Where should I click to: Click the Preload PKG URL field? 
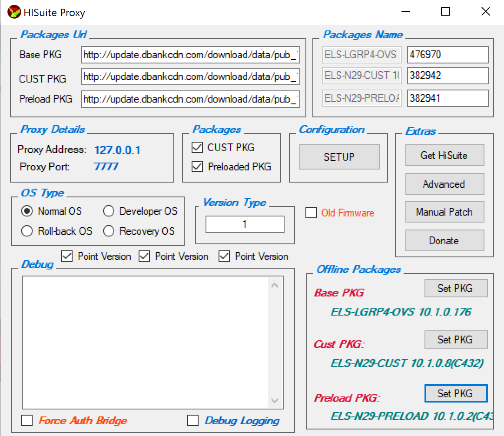(x=191, y=99)
